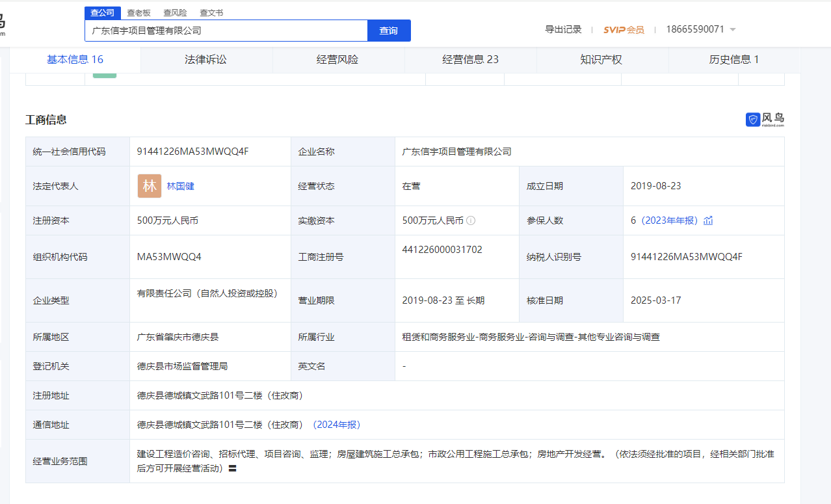Switch to the 查风险 tab
This screenshot has width=831, height=504.
point(174,12)
